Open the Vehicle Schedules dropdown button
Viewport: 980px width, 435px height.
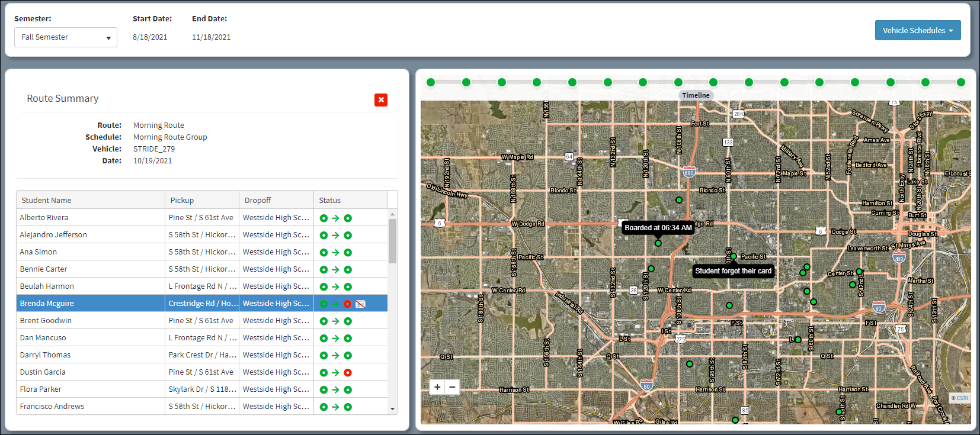pos(918,31)
